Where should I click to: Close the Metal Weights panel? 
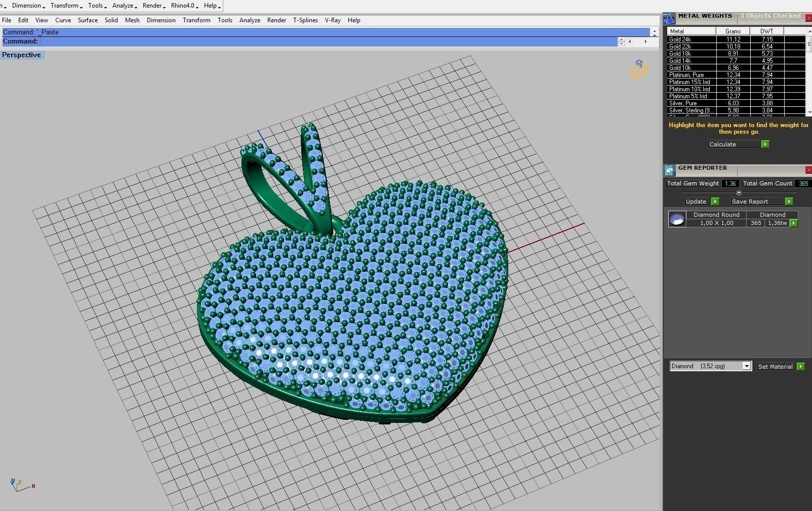pyautogui.click(x=808, y=18)
